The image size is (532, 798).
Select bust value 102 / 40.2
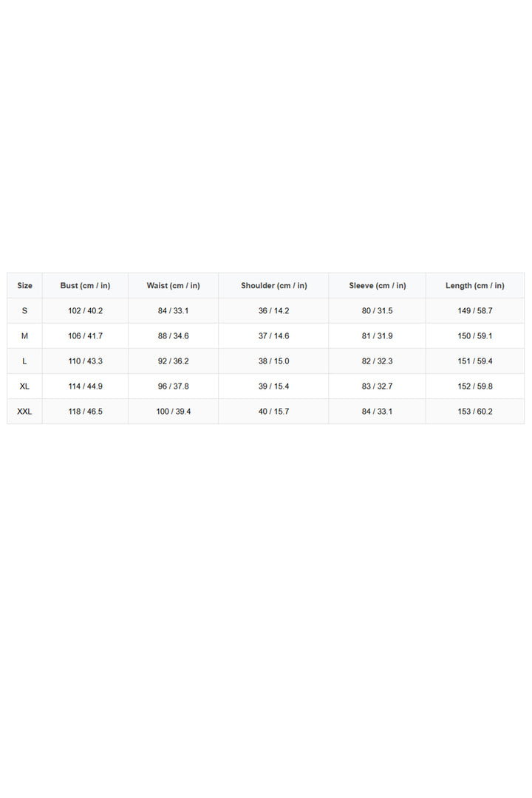[x=85, y=310]
